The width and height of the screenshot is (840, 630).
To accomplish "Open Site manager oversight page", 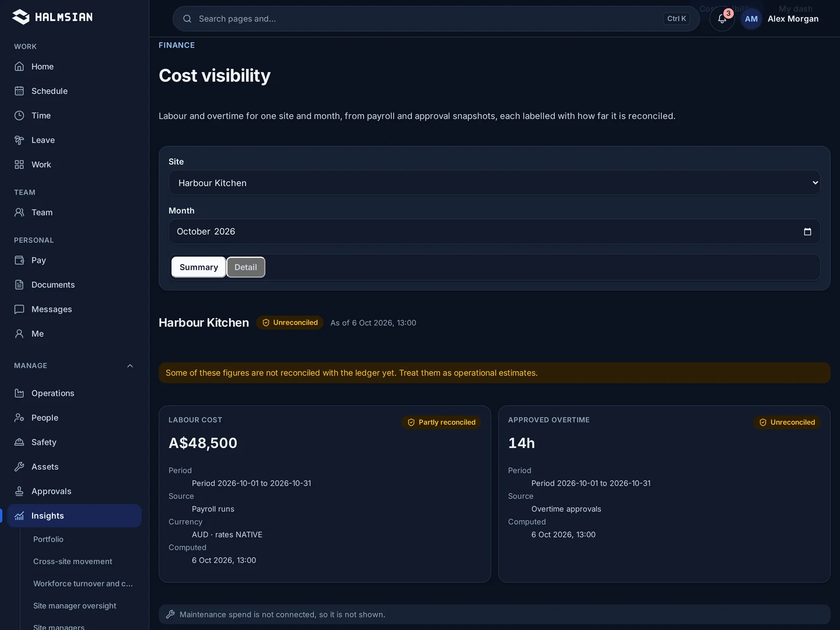I will [x=75, y=606].
